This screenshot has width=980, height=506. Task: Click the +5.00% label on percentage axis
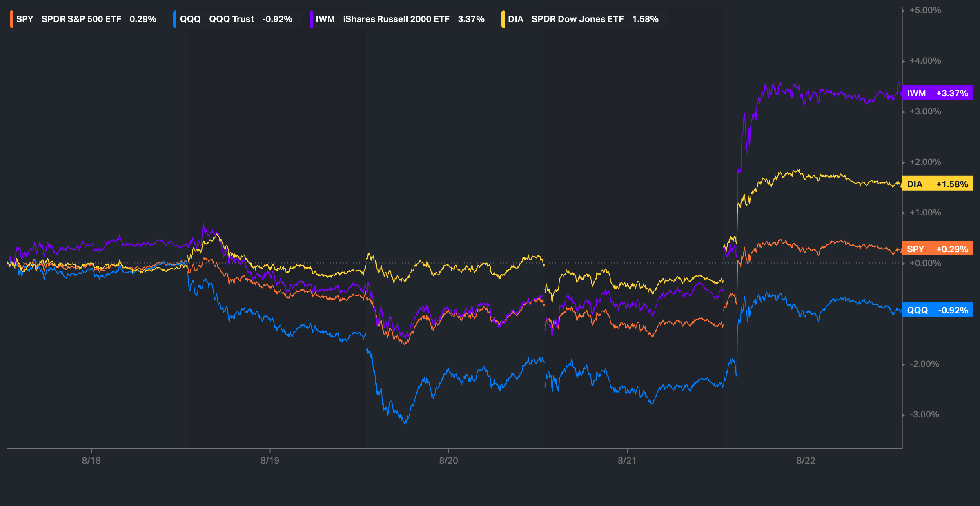pos(925,10)
